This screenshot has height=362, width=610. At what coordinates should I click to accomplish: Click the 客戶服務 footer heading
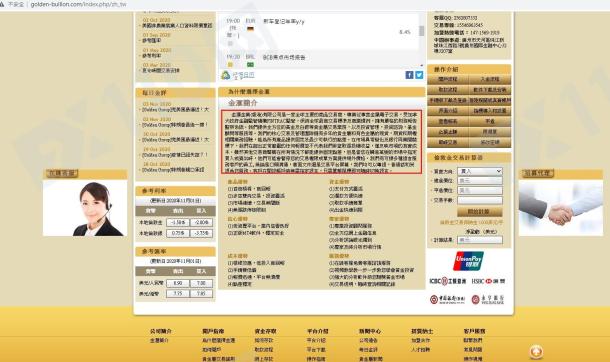click(x=474, y=331)
